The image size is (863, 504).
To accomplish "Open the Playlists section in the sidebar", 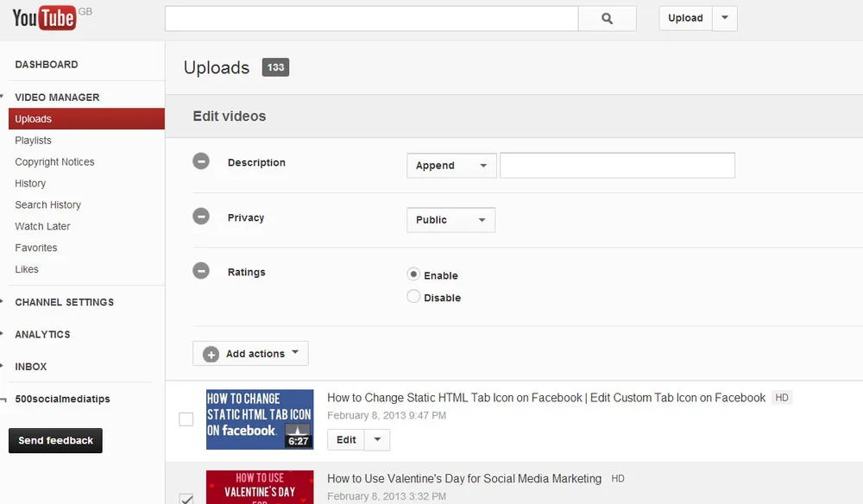I will coord(33,140).
